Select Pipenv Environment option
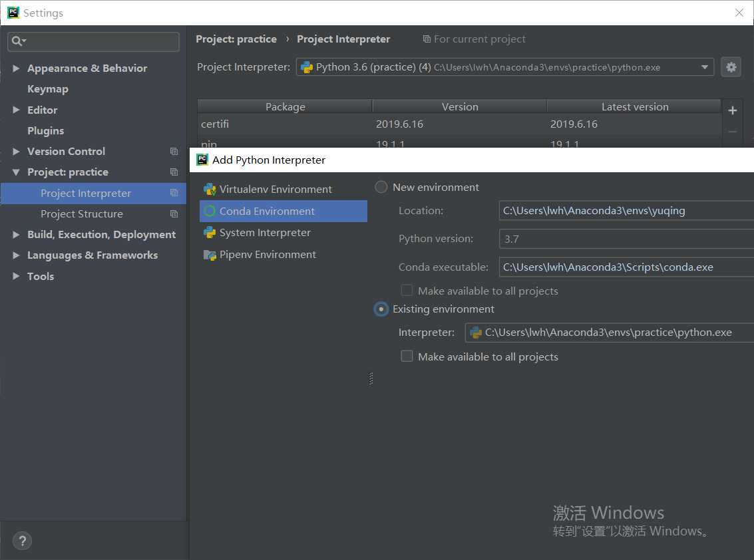Viewport: 754px width, 560px height. tap(283, 255)
